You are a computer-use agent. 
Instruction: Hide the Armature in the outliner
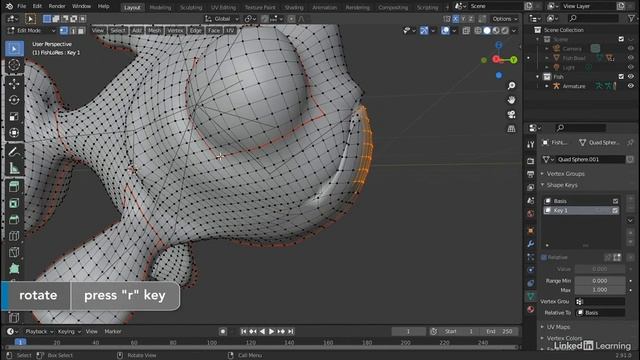[631, 86]
